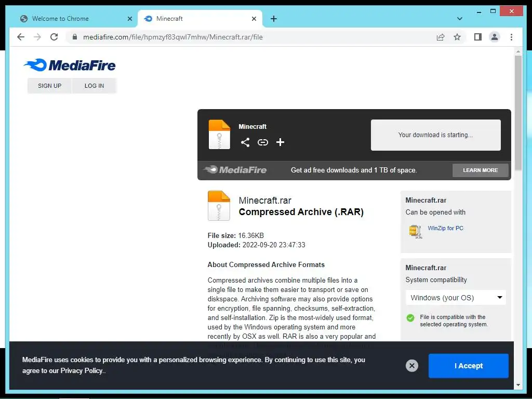This screenshot has height=399, width=532.
Task: Click the scrollbar down arrow
Action: 518,385
